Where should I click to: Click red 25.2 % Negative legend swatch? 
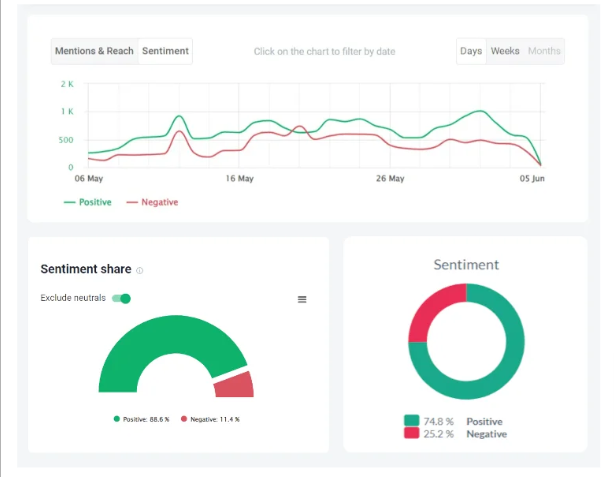pos(412,434)
